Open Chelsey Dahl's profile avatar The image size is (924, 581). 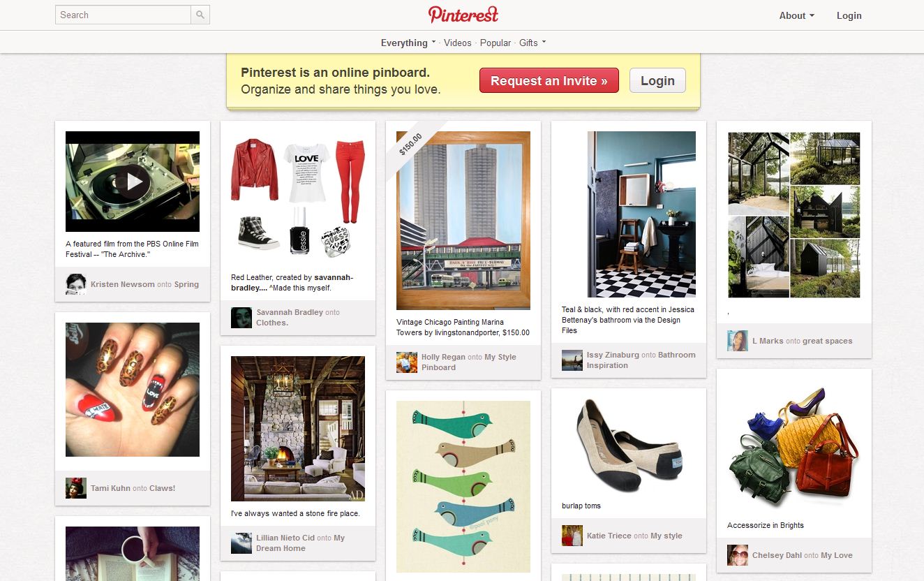coord(738,555)
